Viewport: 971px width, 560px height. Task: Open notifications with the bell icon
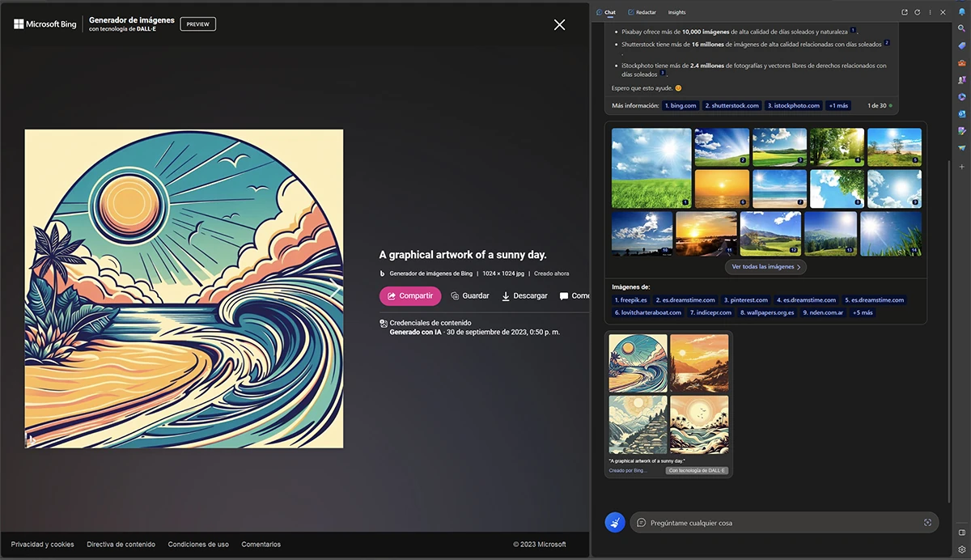point(963,11)
